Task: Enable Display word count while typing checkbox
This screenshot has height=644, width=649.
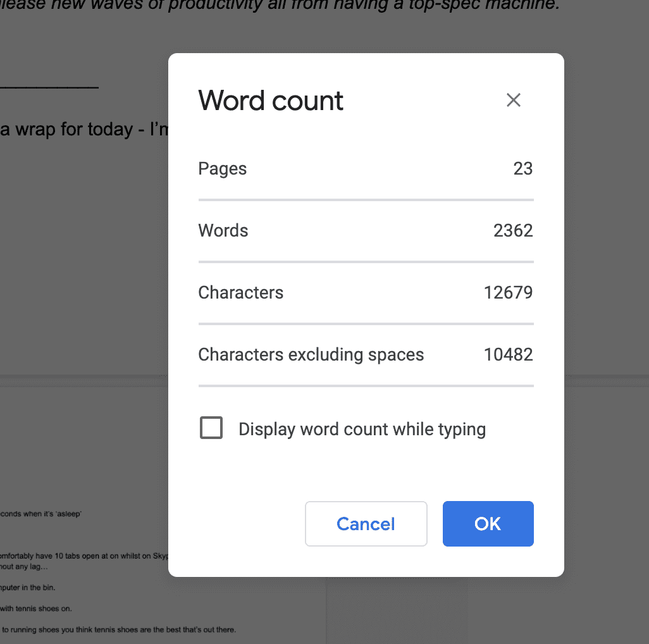Action: point(211,428)
